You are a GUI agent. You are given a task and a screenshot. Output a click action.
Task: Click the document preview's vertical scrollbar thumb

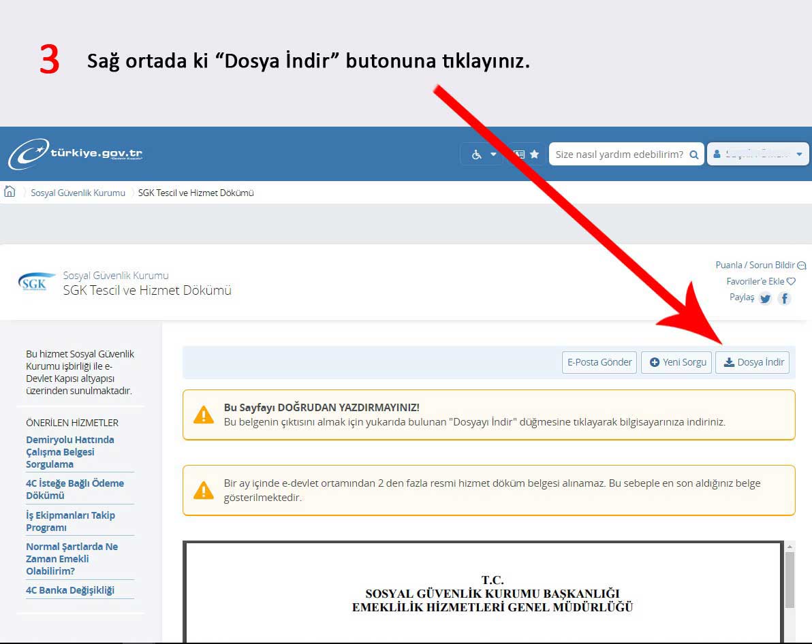[790, 580]
